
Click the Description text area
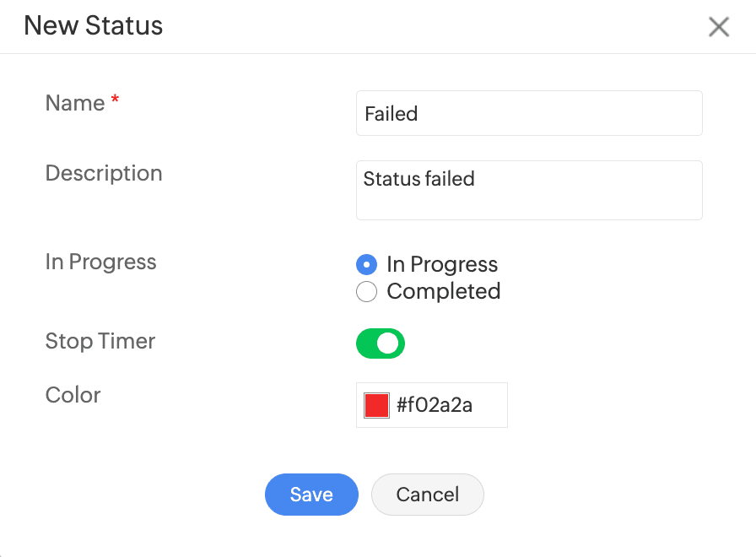coord(529,190)
